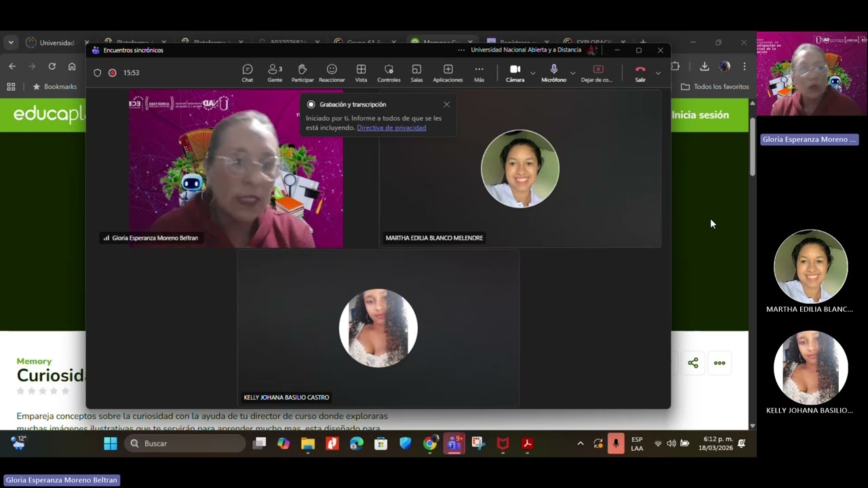Viewport: 868px width, 488px height.
Task: Open the Bookmarks folder in bookmarks bar
Action: 54,87
